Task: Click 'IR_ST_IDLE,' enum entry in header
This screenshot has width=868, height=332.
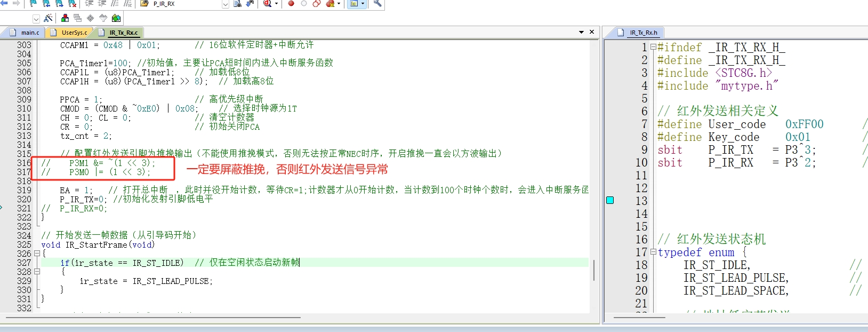Action: click(x=717, y=265)
